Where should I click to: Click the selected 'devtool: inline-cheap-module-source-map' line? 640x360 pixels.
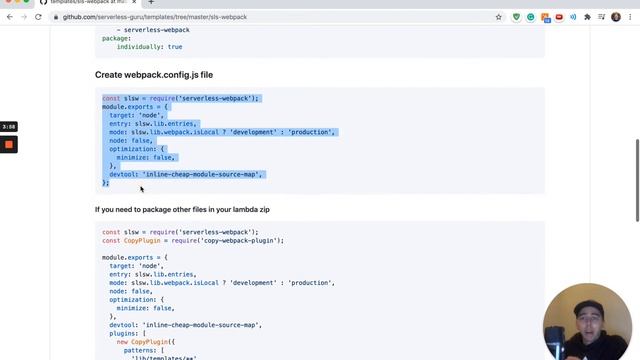click(x=186, y=174)
